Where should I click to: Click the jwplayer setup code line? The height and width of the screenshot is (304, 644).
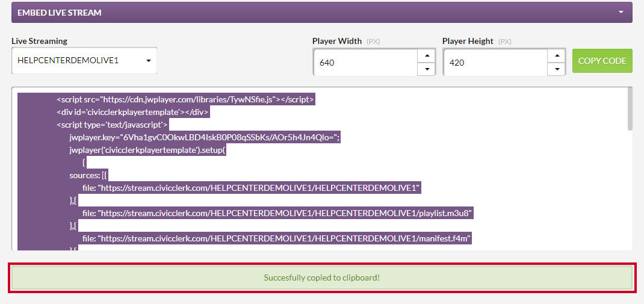click(148, 150)
